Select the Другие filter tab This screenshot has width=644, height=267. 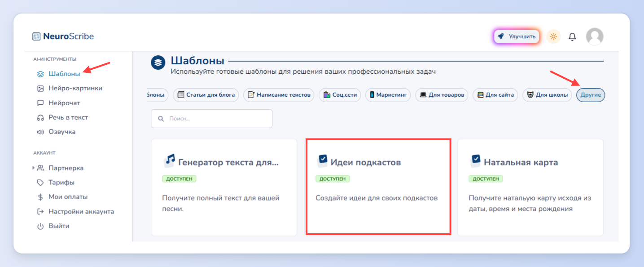[591, 95]
